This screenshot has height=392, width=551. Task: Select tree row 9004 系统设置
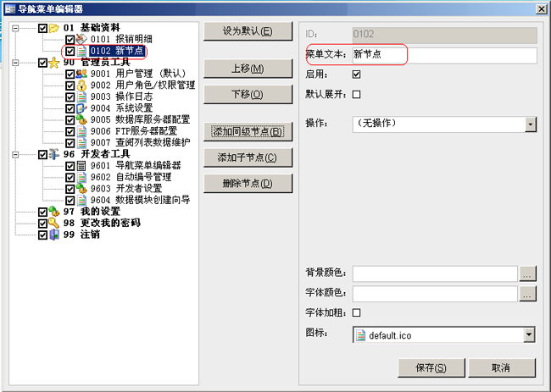pos(121,108)
